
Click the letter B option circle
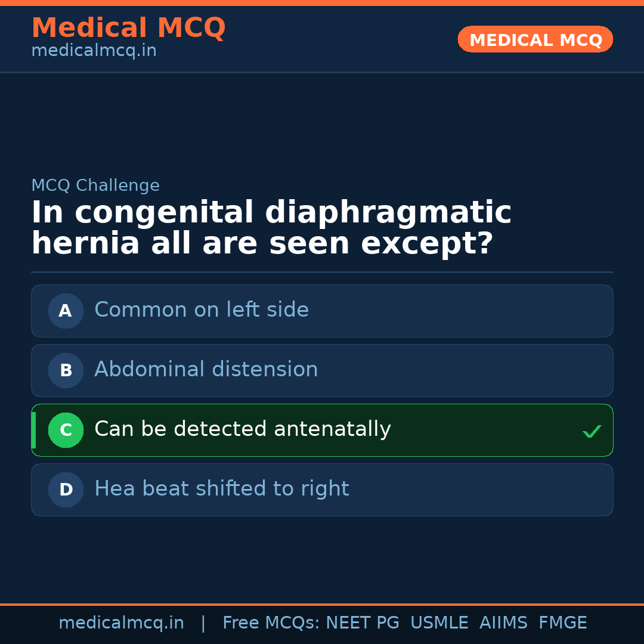click(66, 370)
